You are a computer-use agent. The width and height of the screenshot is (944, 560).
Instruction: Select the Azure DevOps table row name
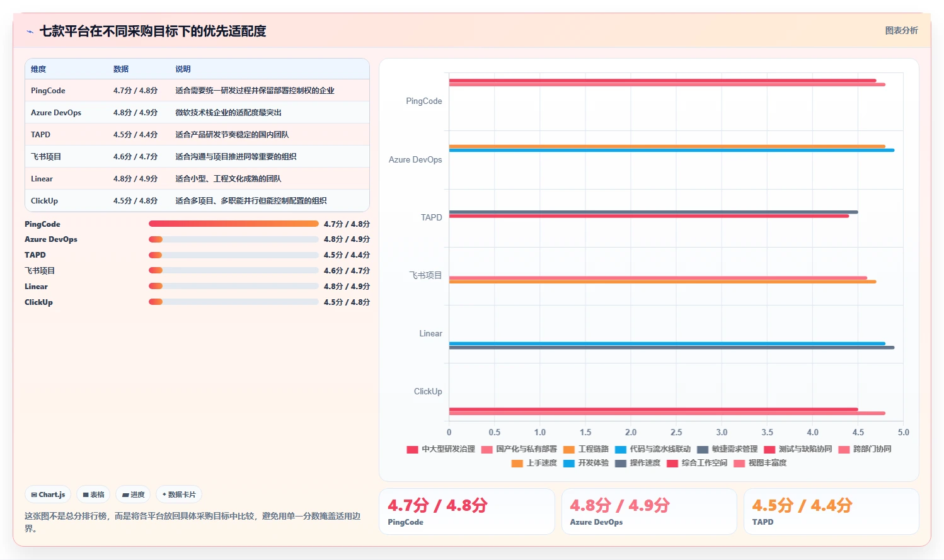point(56,113)
